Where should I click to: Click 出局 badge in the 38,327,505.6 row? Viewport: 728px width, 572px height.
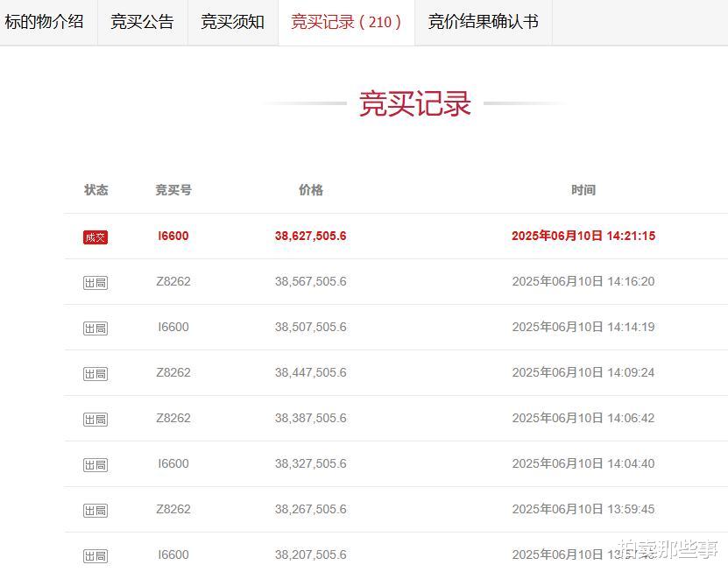95,465
